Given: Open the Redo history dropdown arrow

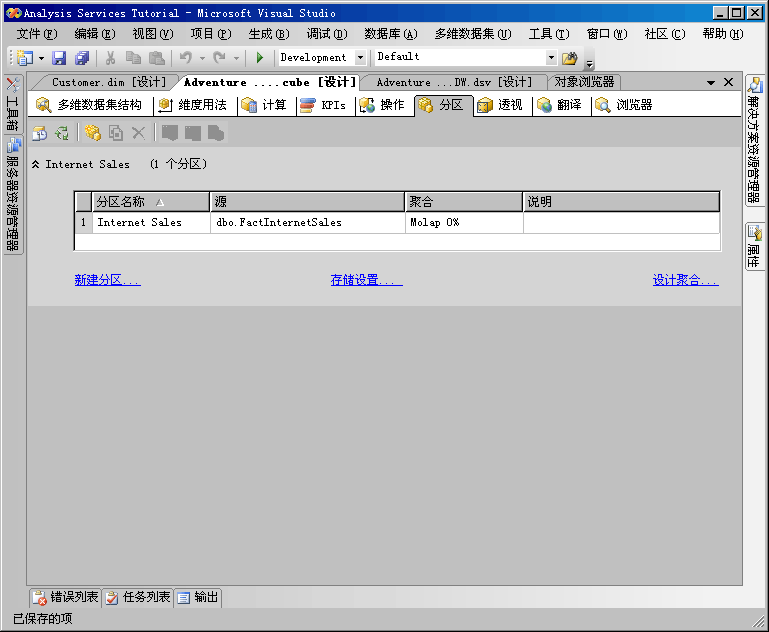Looking at the screenshot, I should click(x=236, y=58).
